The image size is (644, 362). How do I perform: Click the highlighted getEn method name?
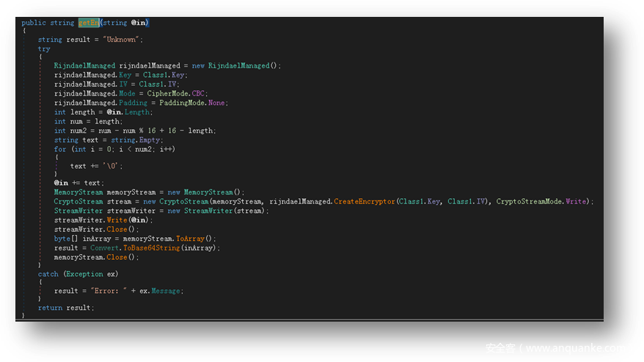pos(87,23)
